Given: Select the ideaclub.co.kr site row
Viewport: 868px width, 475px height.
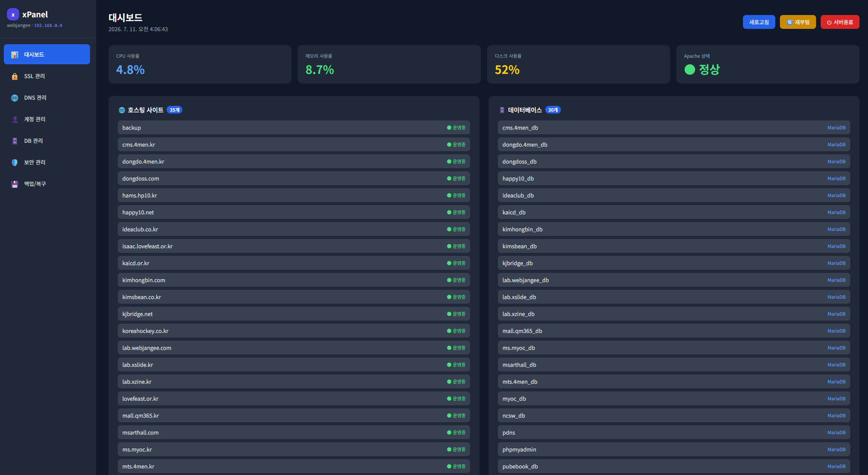Looking at the screenshot, I should tap(294, 229).
